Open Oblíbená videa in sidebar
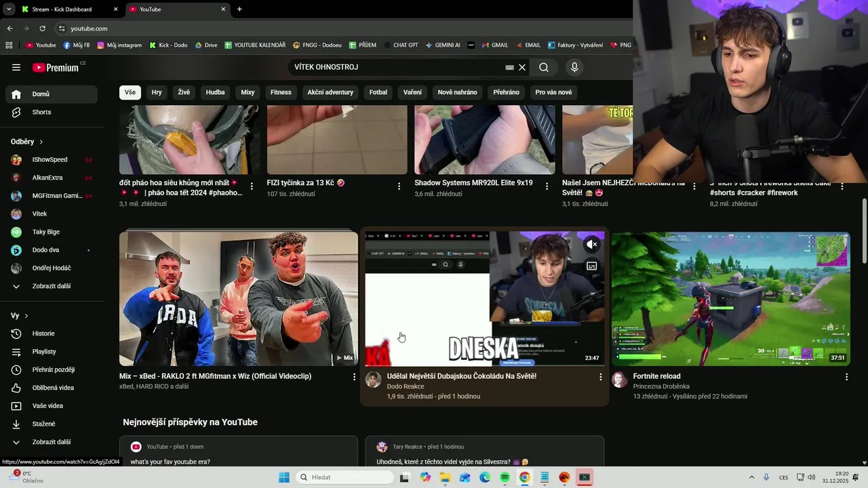 click(x=52, y=388)
